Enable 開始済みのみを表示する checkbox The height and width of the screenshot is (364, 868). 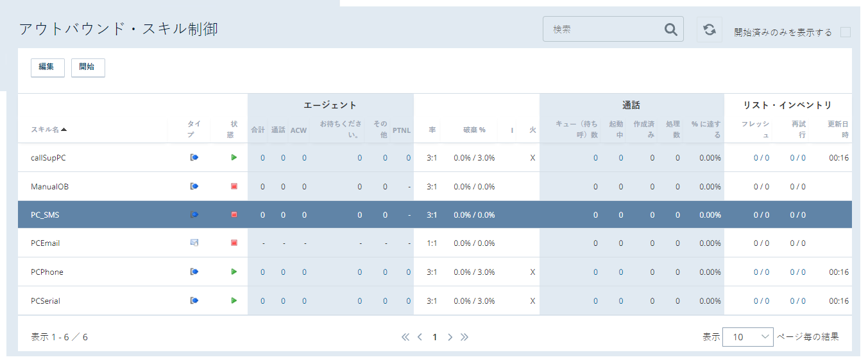pos(846,32)
